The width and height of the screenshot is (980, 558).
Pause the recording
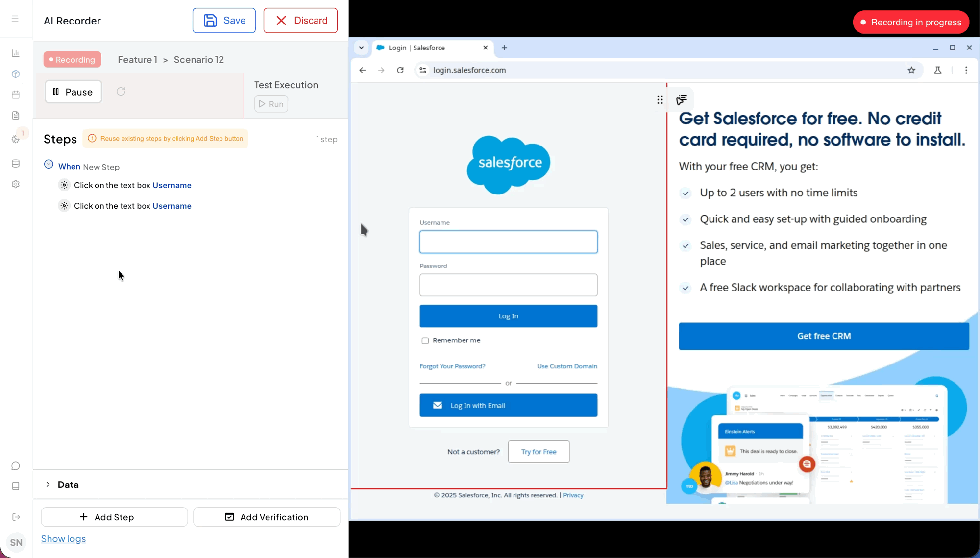click(x=73, y=92)
